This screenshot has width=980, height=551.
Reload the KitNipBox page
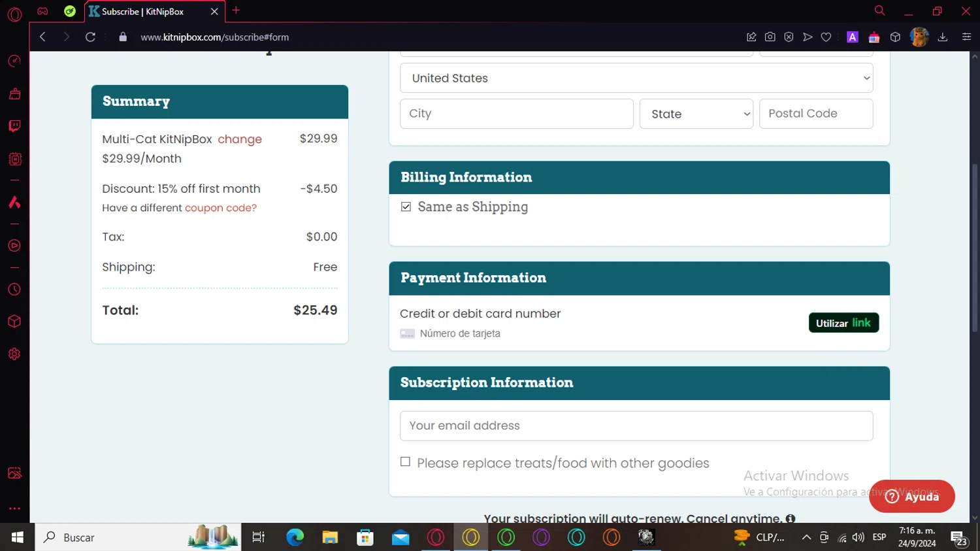point(90,37)
